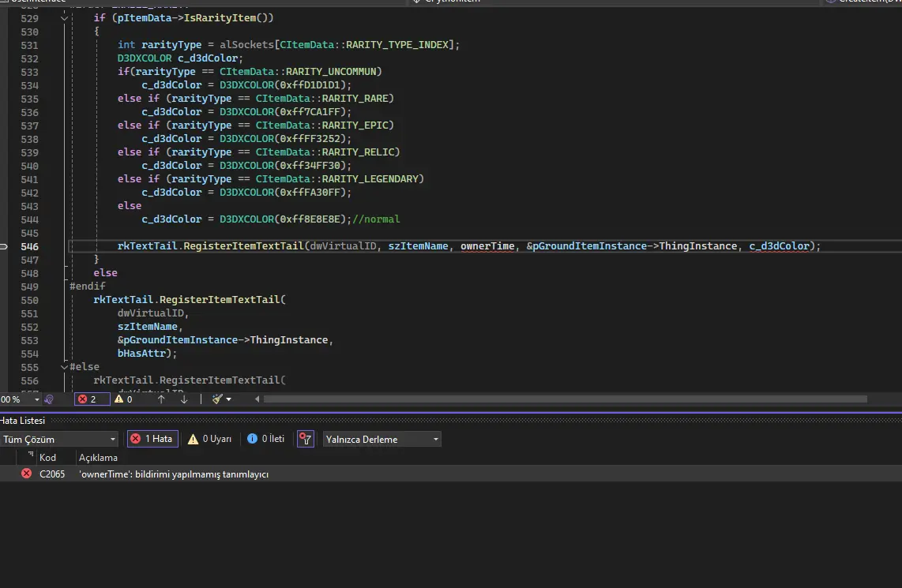
Task: Click the 'ownerTime' error description text
Action: 174,474
